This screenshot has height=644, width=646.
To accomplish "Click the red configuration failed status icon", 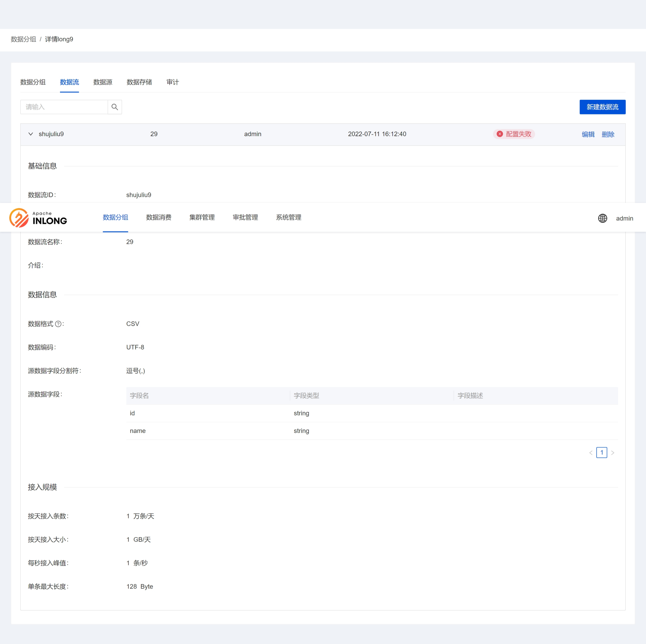I will (500, 134).
